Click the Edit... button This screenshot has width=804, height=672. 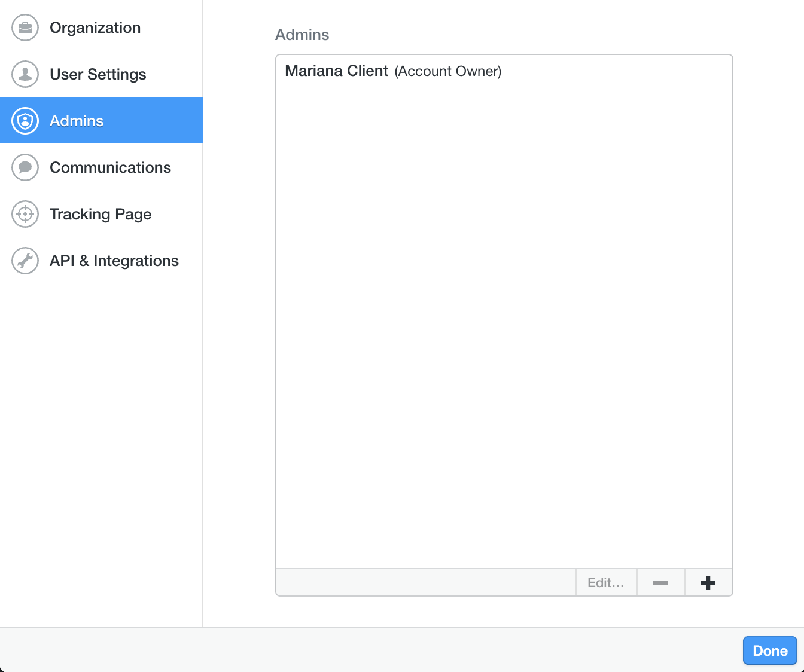tap(606, 583)
